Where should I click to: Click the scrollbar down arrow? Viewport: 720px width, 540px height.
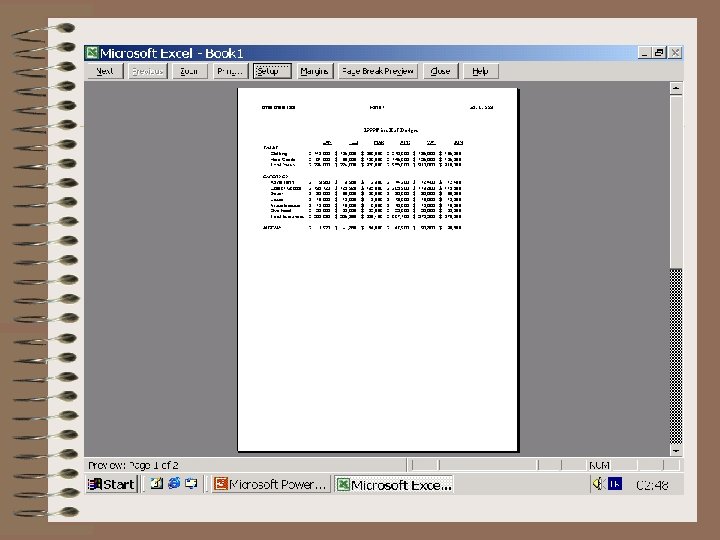coord(676,451)
